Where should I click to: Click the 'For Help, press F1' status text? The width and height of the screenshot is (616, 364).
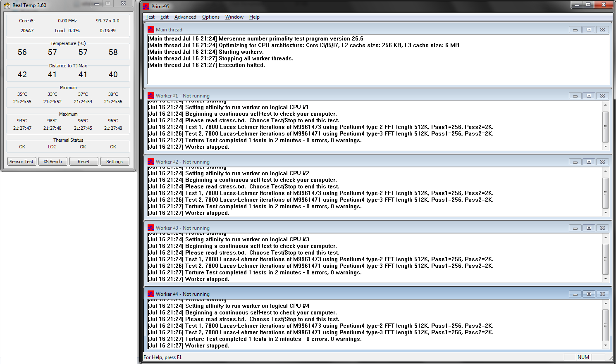click(162, 357)
